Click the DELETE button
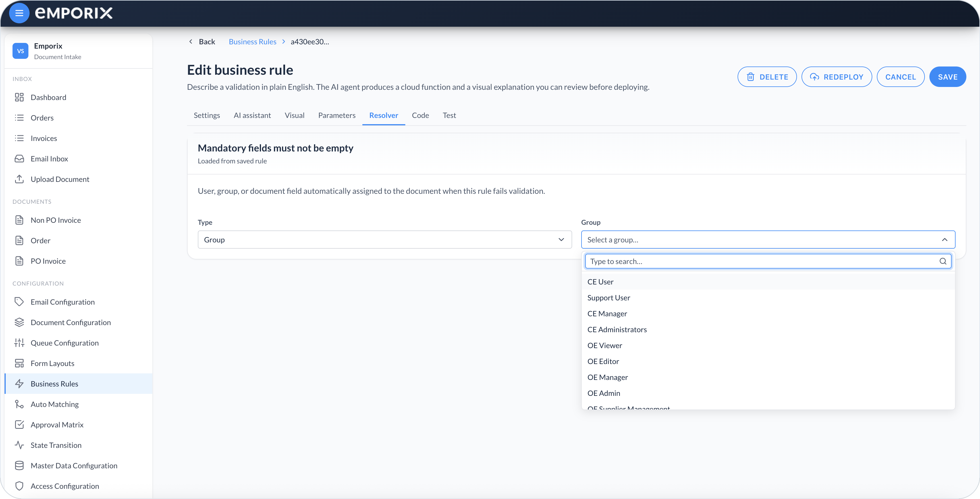This screenshot has height=499, width=980. (x=767, y=77)
